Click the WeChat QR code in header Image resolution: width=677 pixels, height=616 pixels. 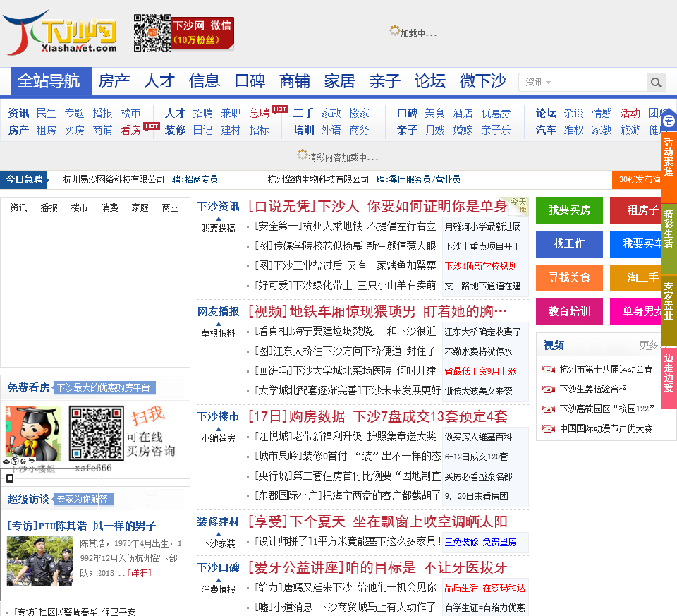click(152, 33)
